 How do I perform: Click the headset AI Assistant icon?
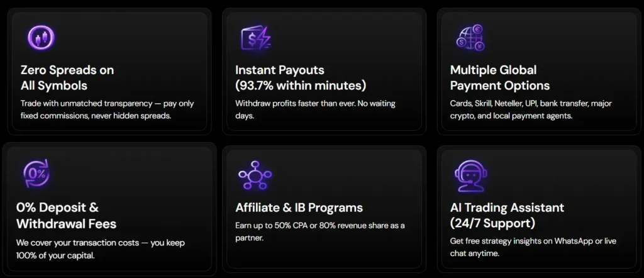coord(469,175)
